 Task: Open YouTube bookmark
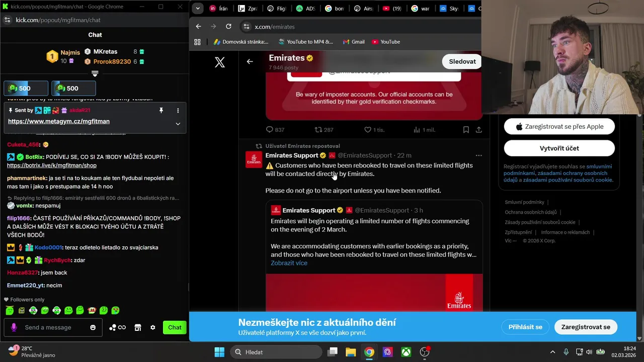386,42
